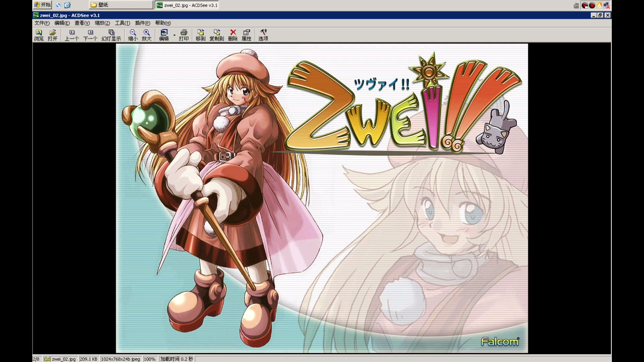Go to next image with 下一个

click(90, 35)
